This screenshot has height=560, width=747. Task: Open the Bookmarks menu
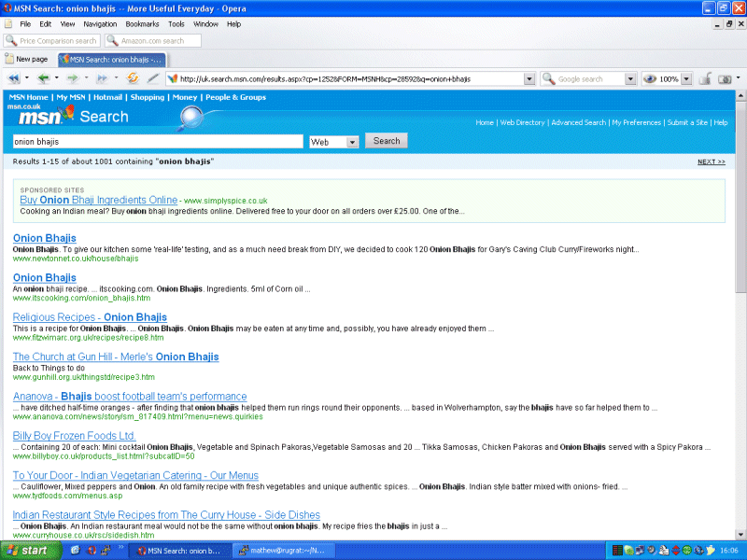142,23
